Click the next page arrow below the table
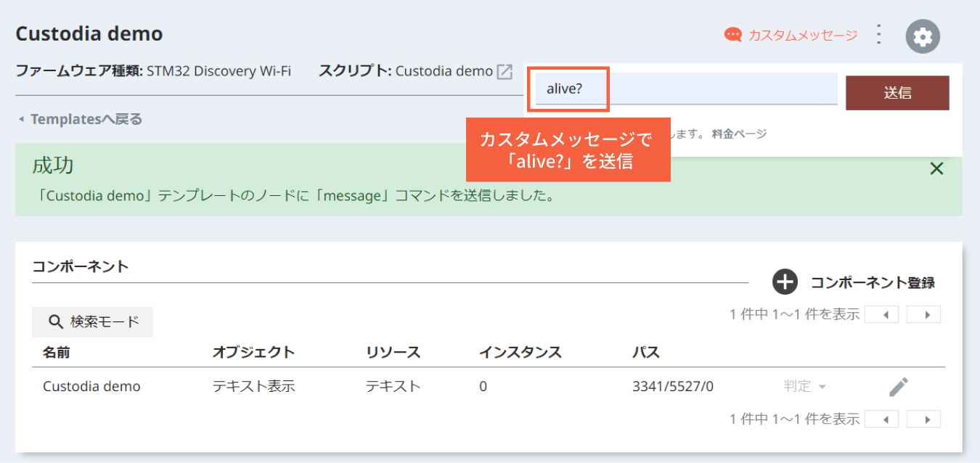This screenshot has height=463, width=980. (923, 419)
